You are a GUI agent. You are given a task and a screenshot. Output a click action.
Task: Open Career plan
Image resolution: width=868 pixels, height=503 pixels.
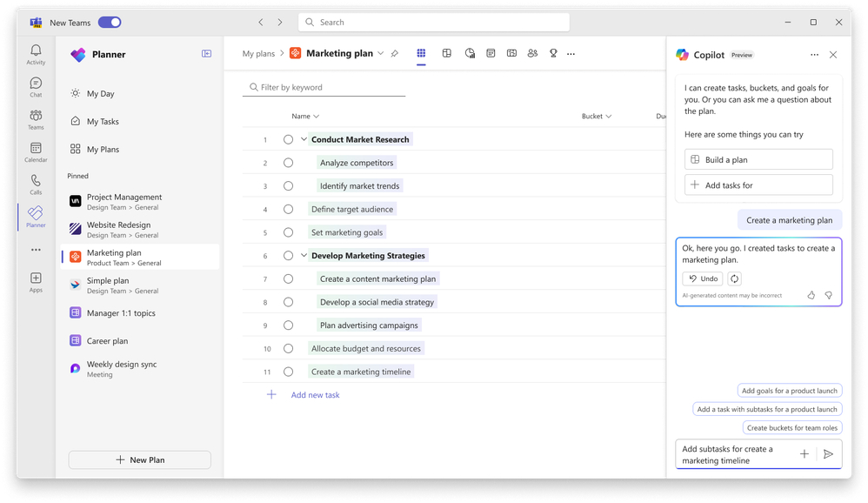pyautogui.click(x=139, y=340)
